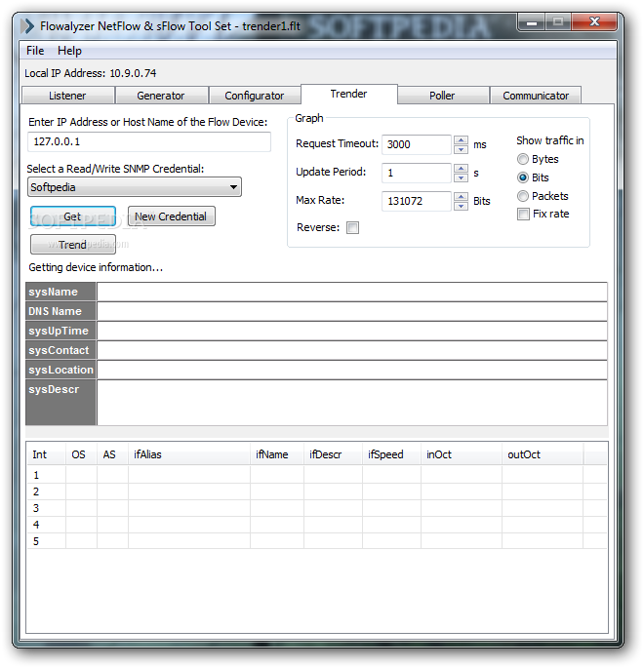Switch to the Communicator tab
This screenshot has width=644, height=668.
tap(536, 96)
